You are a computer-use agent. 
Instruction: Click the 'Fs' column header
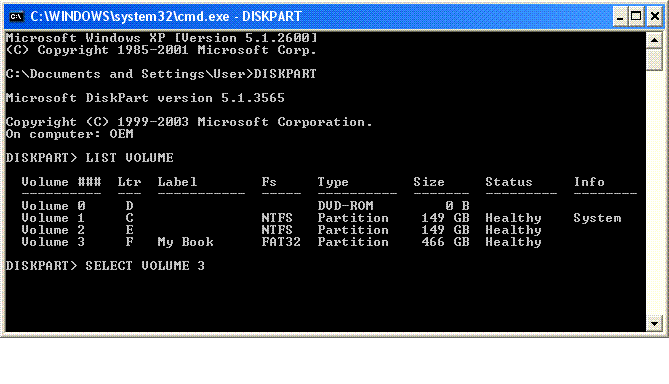[x=269, y=182]
